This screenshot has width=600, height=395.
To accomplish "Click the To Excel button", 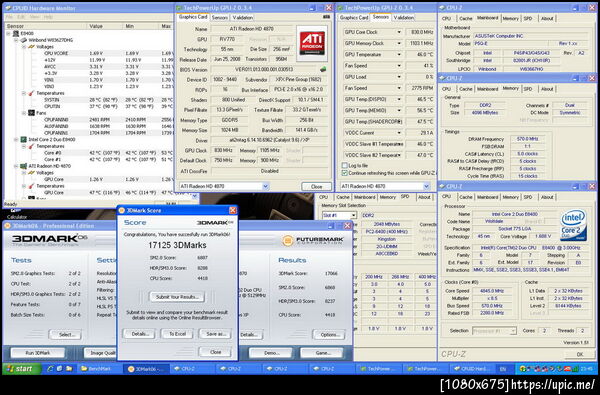I will pos(177,334).
